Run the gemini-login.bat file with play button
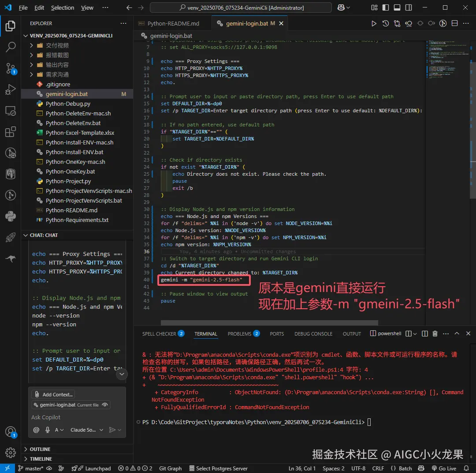 [374, 23]
